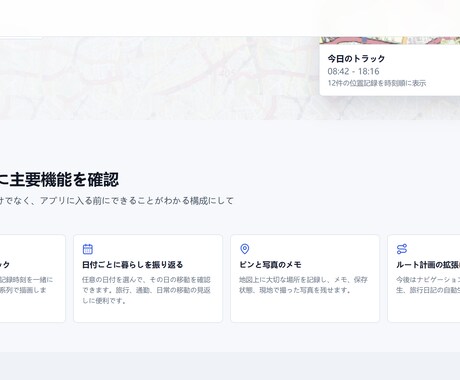Click the calendar icon on the date card
Image resolution: width=460 pixels, height=380 pixels.
tap(88, 249)
